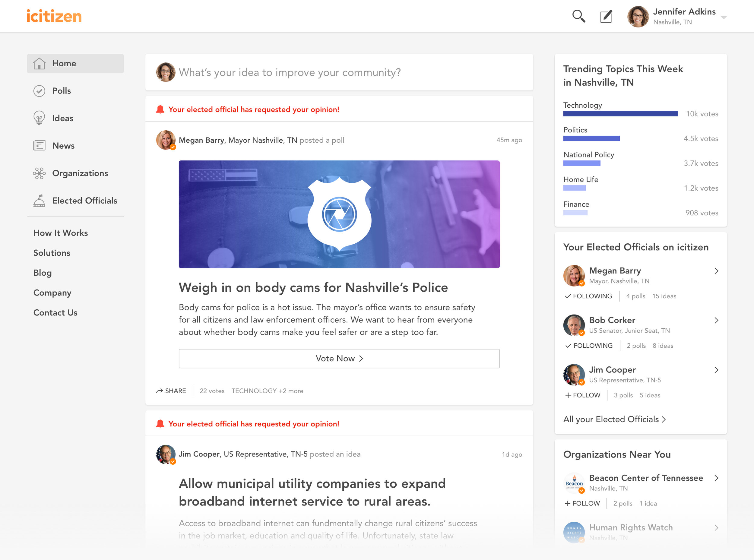Viewport: 754px width, 560px height.
Task: Click the share arrow icon
Action: (159, 391)
